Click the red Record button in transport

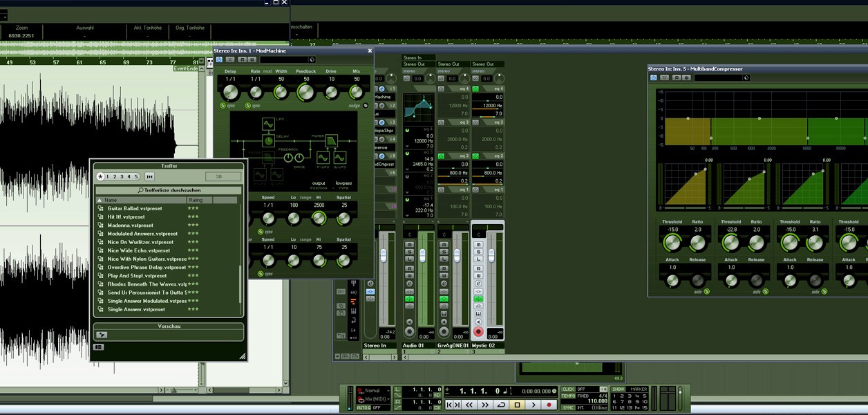click(549, 405)
